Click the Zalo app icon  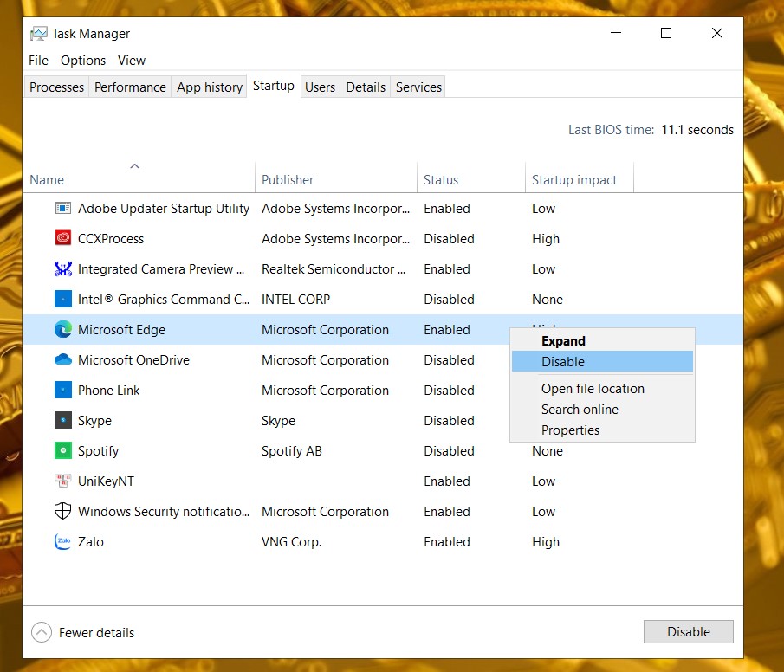pyautogui.click(x=63, y=541)
